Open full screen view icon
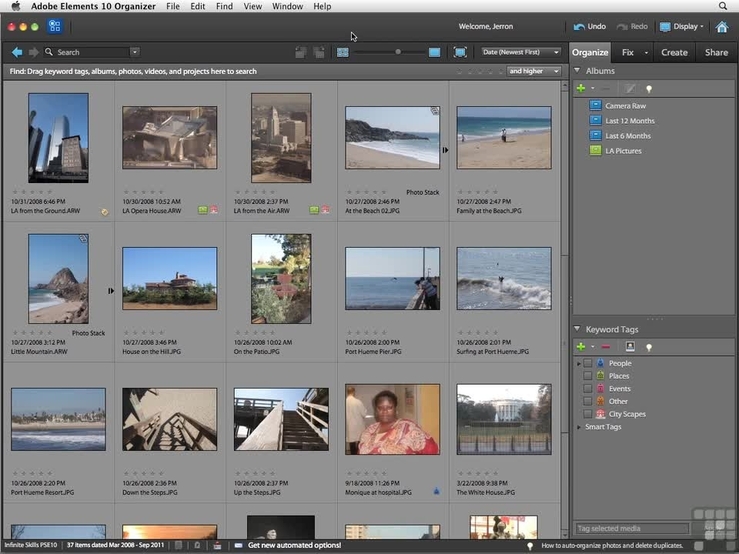The image size is (739, 554). [460, 52]
